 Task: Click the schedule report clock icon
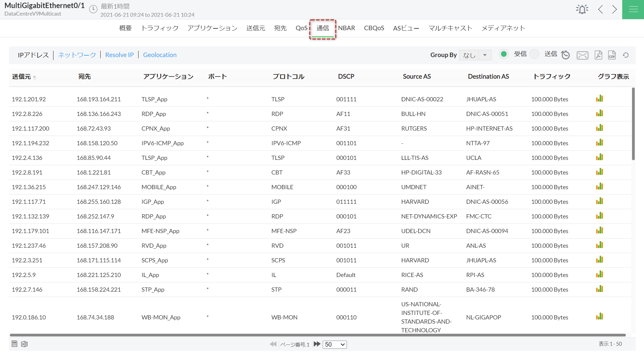(x=565, y=55)
